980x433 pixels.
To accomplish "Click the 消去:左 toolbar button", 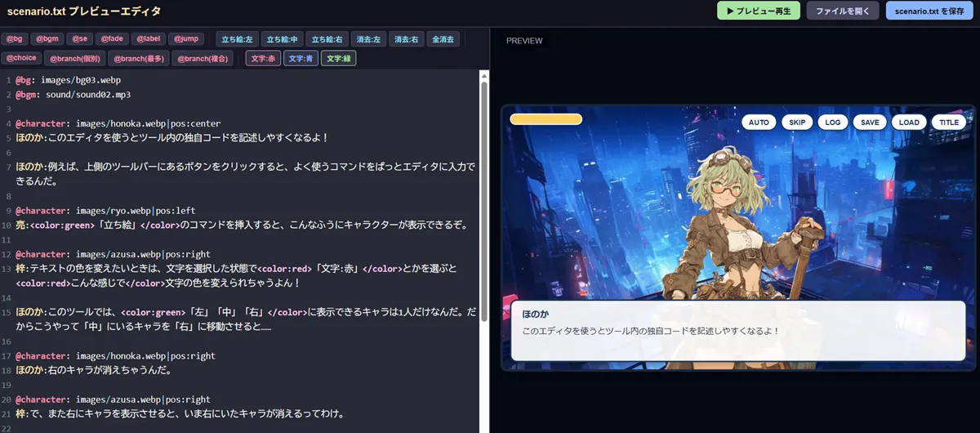I will tap(369, 39).
